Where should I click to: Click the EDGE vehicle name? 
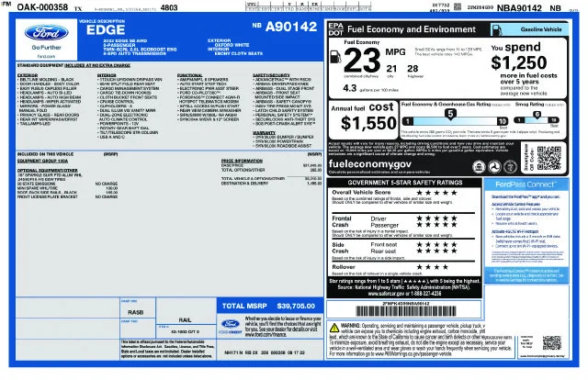(106, 30)
